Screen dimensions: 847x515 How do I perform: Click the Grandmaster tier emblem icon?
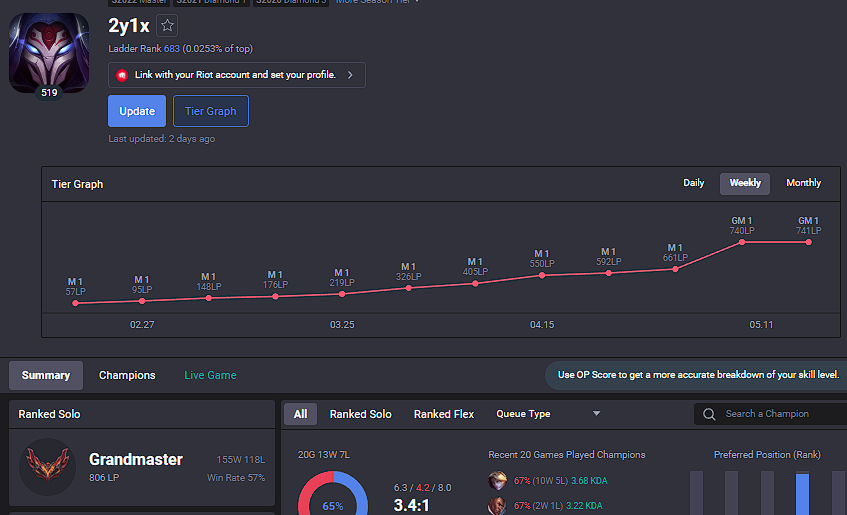pos(48,467)
